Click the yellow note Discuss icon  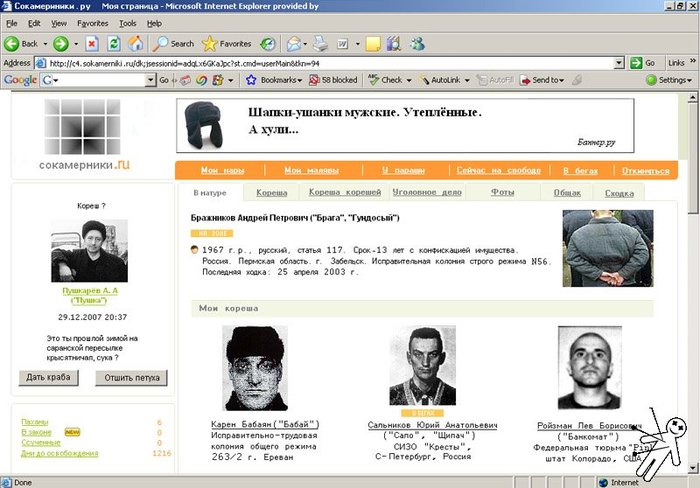click(373, 44)
